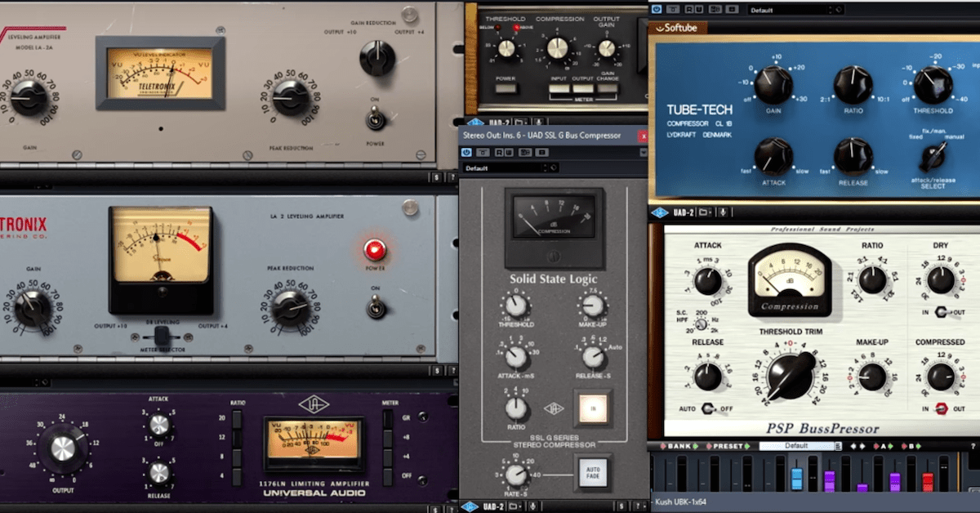Select the Output meter button
980x513 pixels.
[583, 88]
